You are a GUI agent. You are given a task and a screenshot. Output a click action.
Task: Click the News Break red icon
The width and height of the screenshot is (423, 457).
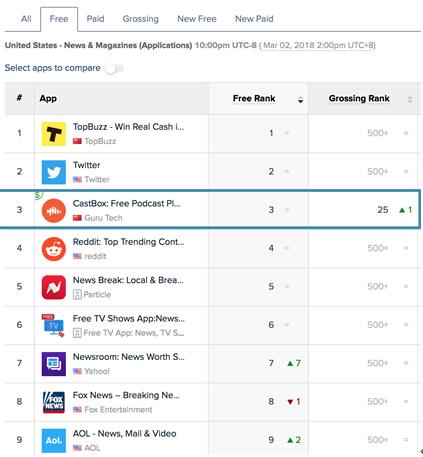(x=54, y=287)
